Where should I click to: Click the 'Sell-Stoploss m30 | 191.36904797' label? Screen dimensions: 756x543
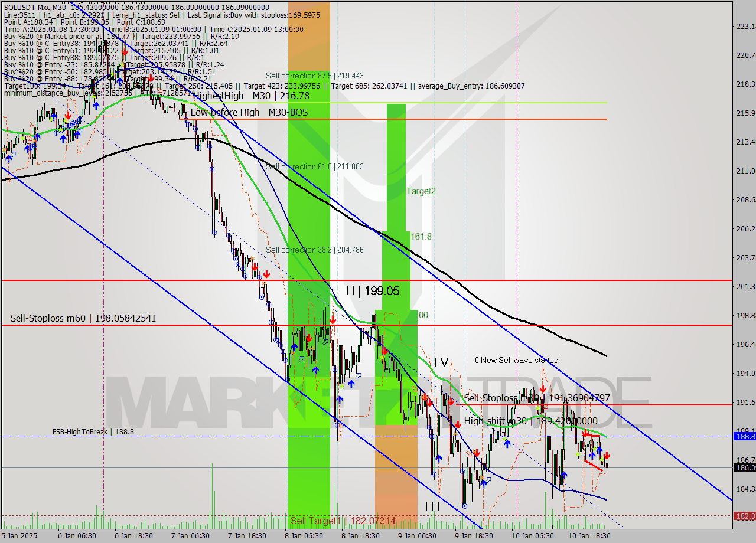click(x=537, y=398)
